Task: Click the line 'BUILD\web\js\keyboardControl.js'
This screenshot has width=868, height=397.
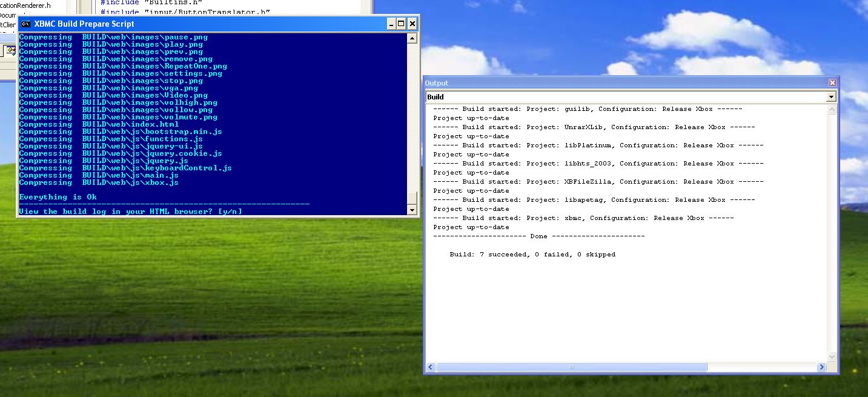Action: point(125,168)
